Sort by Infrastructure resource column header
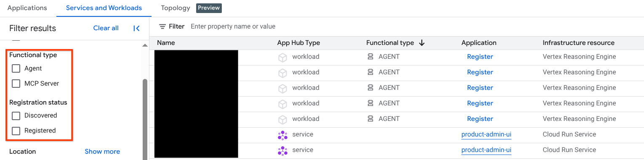644x160 pixels. [x=579, y=43]
